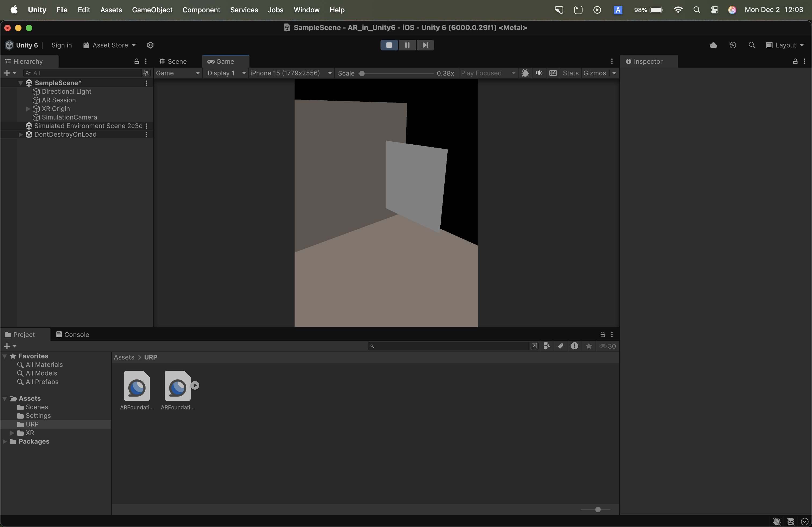Open the iPhone 15 resolution dropdown

pos(291,73)
